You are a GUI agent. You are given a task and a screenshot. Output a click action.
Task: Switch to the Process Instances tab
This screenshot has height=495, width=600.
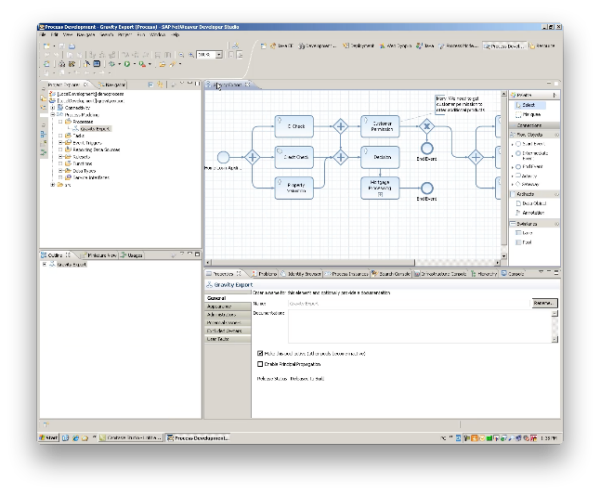coord(347,274)
